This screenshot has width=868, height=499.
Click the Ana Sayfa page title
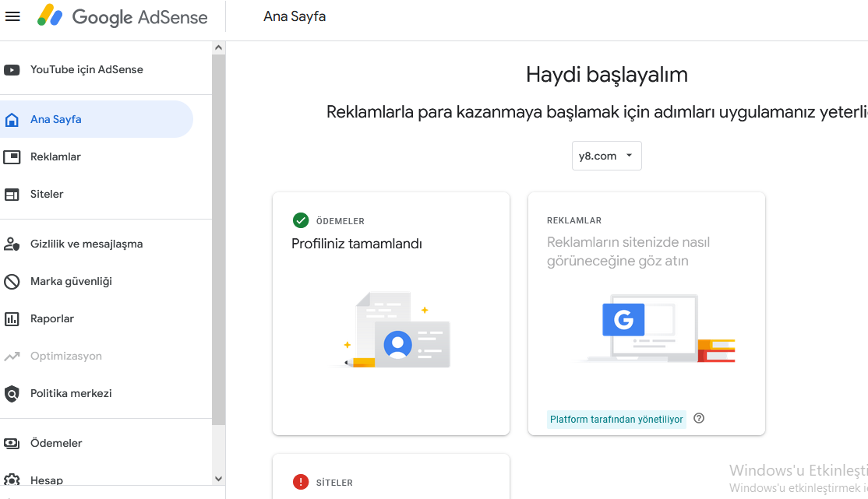click(295, 16)
